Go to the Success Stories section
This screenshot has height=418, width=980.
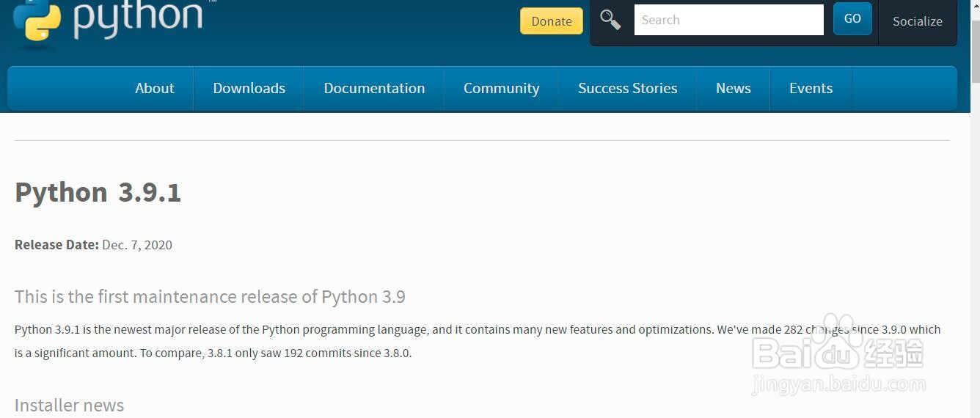627,88
